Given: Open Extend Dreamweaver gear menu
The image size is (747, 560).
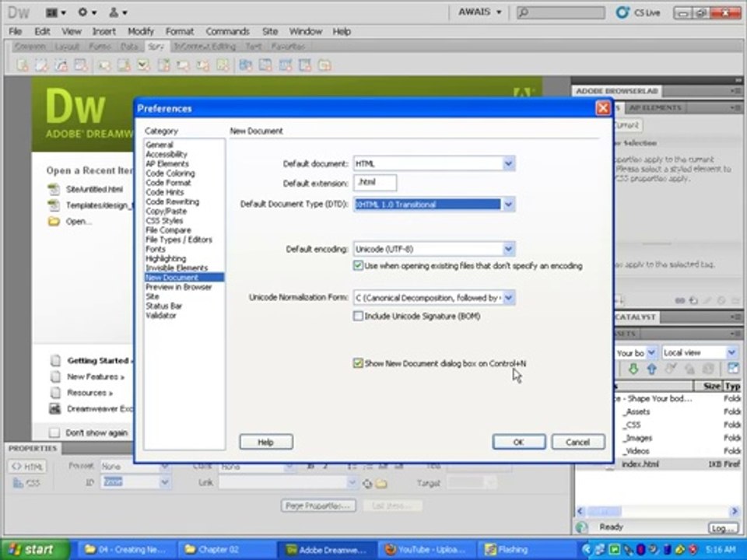Looking at the screenshot, I should pos(86,12).
